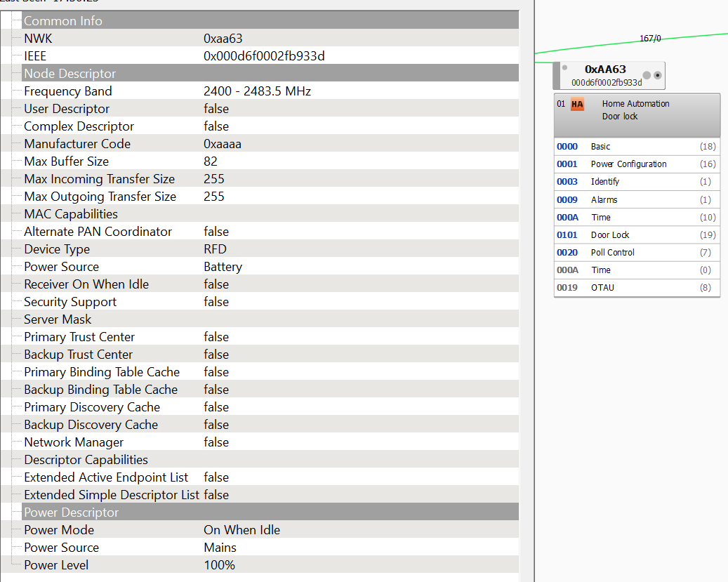Select the Node Descriptor section header

coord(270,74)
